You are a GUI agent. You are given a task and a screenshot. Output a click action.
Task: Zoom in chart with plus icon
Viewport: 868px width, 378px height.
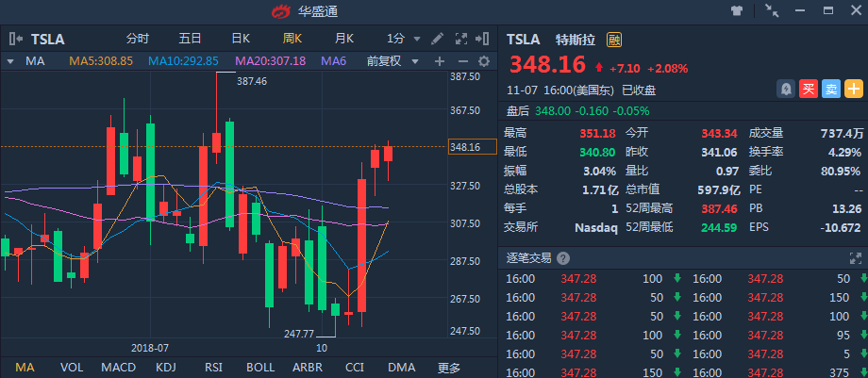440,61
